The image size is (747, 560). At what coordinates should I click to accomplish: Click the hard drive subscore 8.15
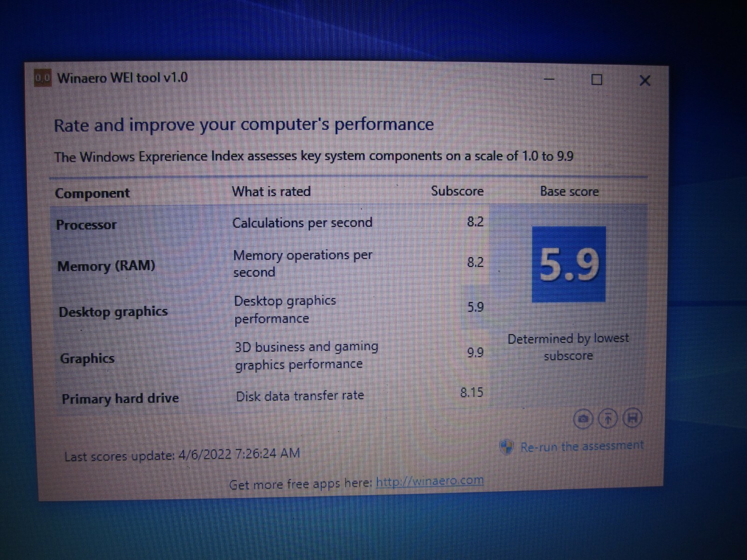pyautogui.click(x=472, y=392)
